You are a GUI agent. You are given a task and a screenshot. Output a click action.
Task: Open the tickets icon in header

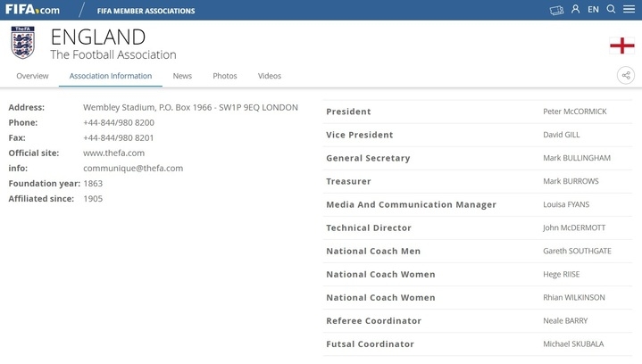556,10
